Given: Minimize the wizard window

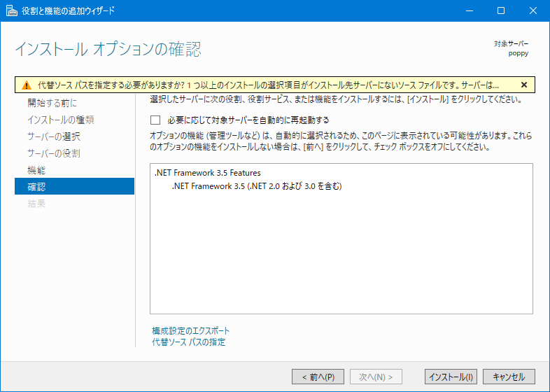Looking at the screenshot, I should pyautogui.click(x=470, y=11).
